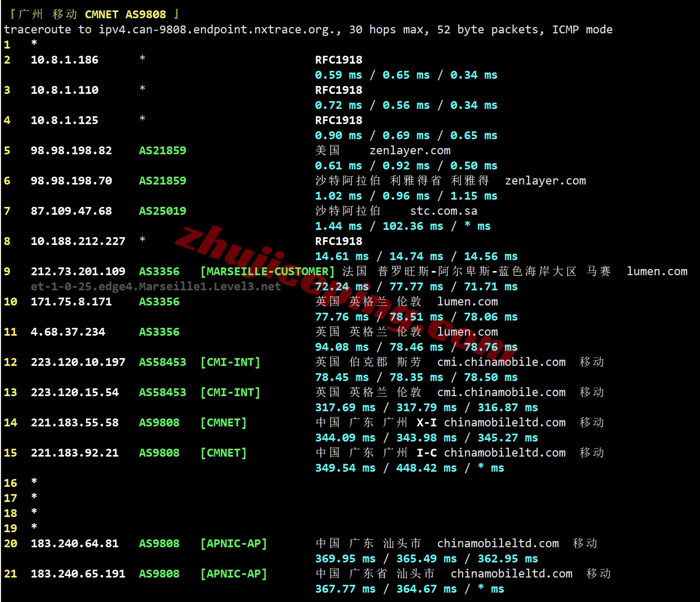Click the stc.com.sa domain
This screenshot has height=602, width=700.
pos(443,211)
